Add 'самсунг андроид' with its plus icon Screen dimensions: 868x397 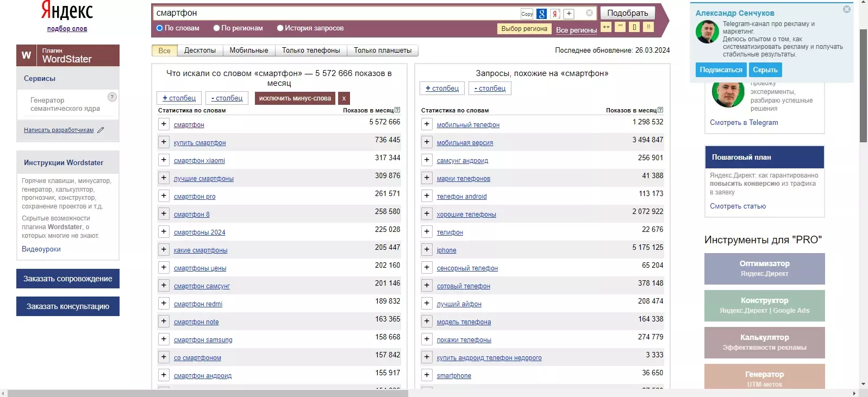pyautogui.click(x=427, y=160)
